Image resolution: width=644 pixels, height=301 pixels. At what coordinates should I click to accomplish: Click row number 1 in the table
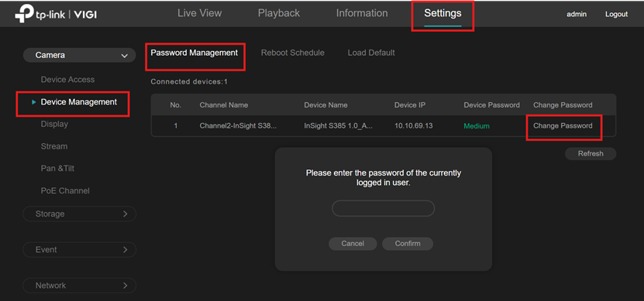(x=176, y=126)
